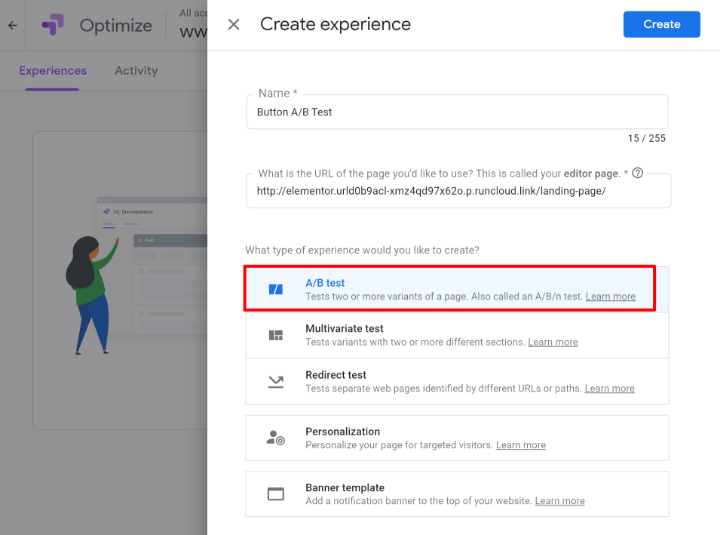
Task: Click the Redirect test arrow icon
Action: pos(276,381)
